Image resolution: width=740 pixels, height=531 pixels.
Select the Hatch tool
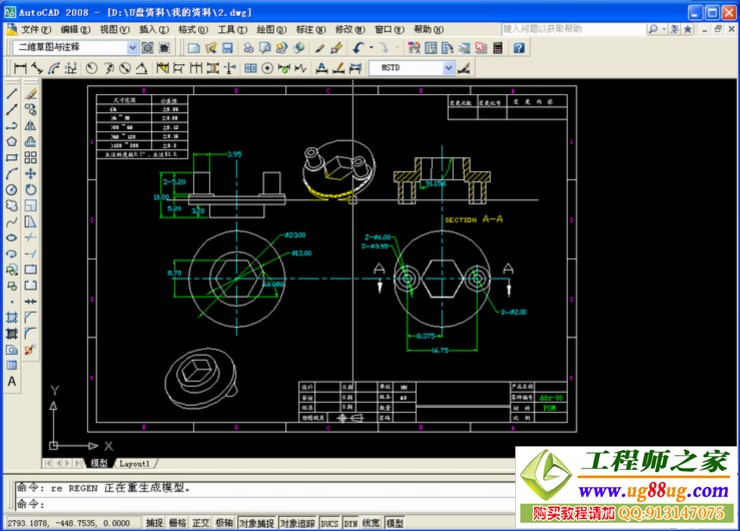point(12,317)
